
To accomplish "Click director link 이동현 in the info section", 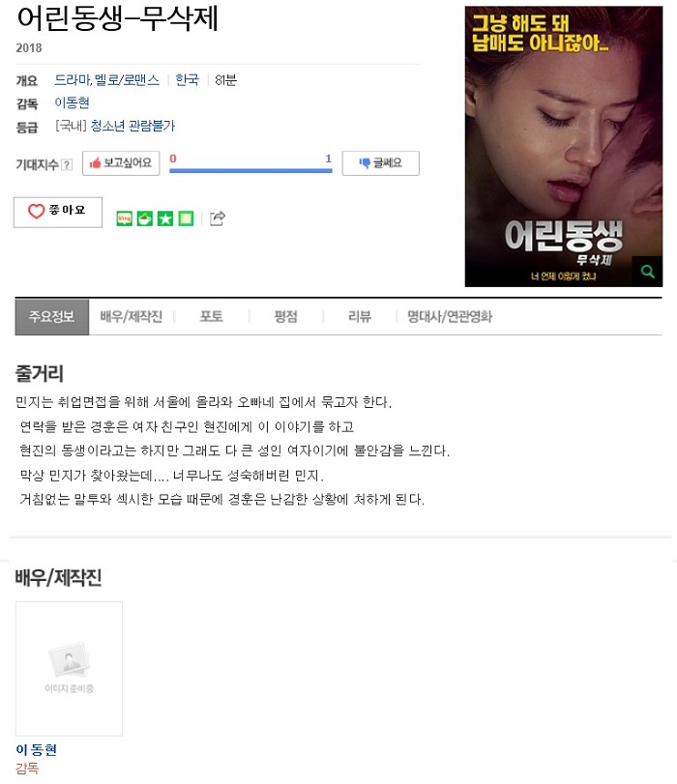I will (x=73, y=103).
